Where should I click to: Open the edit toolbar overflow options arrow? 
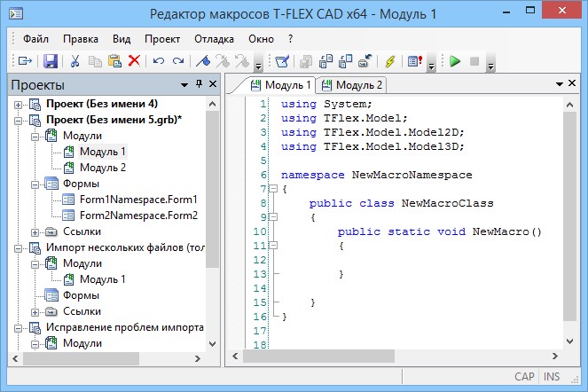coord(258,62)
